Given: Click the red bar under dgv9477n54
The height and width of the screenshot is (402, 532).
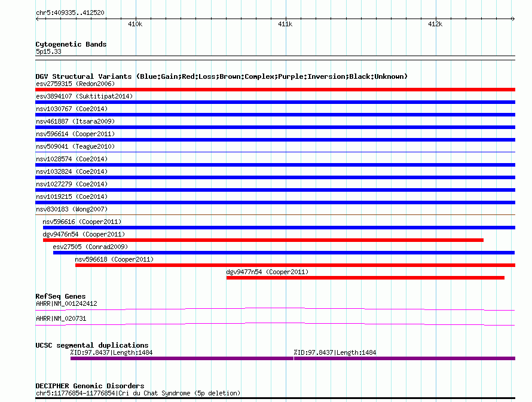Looking at the screenshot, I should pyautogui.click(x=365, y=278).
